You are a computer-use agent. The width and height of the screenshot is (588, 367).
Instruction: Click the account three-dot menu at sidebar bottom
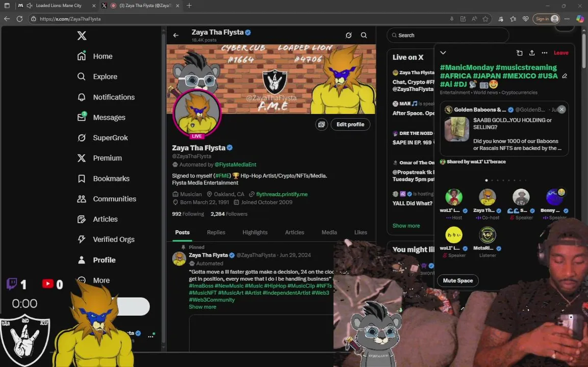150,336
